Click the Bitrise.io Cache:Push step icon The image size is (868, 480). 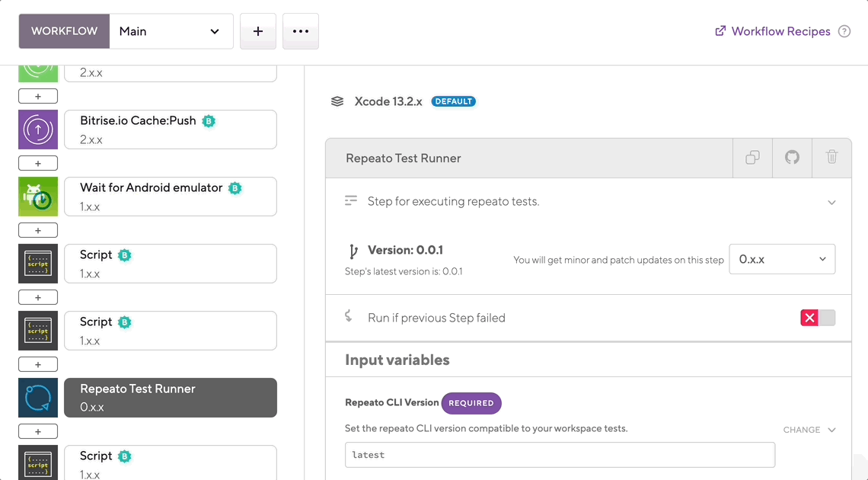(38, 130)
